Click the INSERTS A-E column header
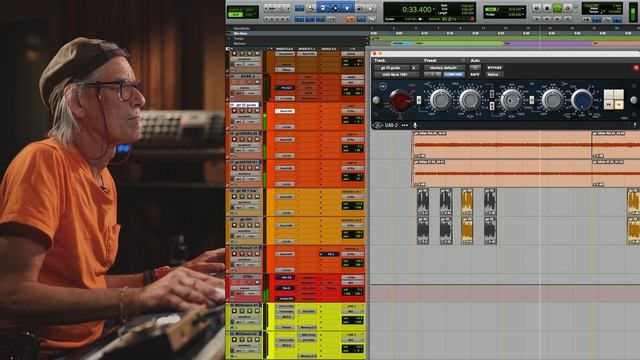 (x=284, y=49)
